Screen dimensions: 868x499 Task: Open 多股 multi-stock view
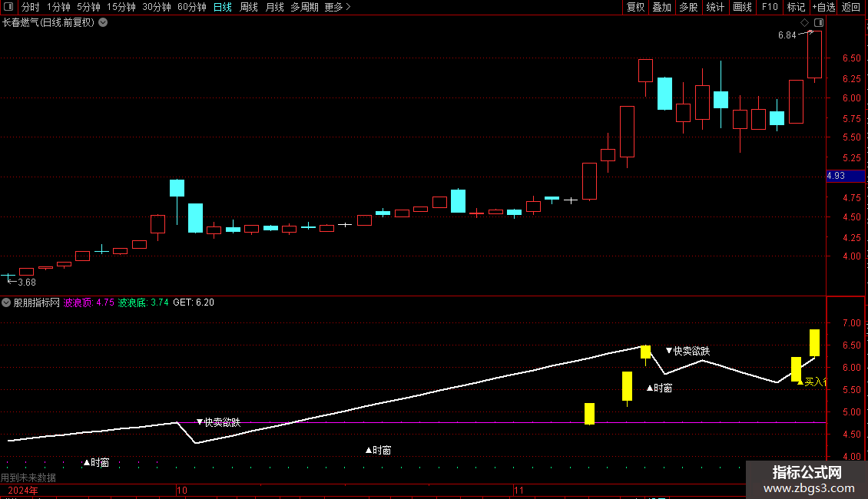(688, 7)
